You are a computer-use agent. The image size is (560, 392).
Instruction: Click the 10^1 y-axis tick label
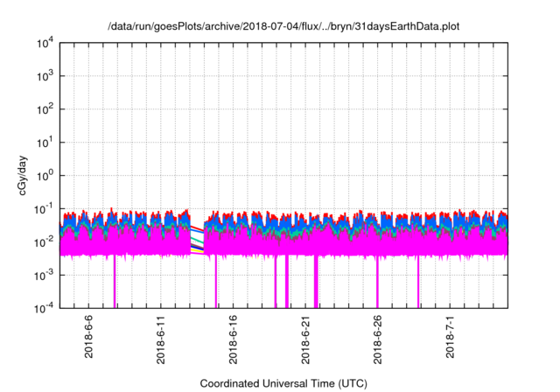click(45, 143)
